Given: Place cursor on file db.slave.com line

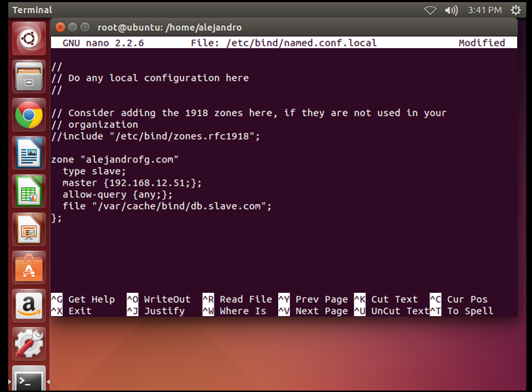Looking at the screenshot, I should click(x=167, y=206).
